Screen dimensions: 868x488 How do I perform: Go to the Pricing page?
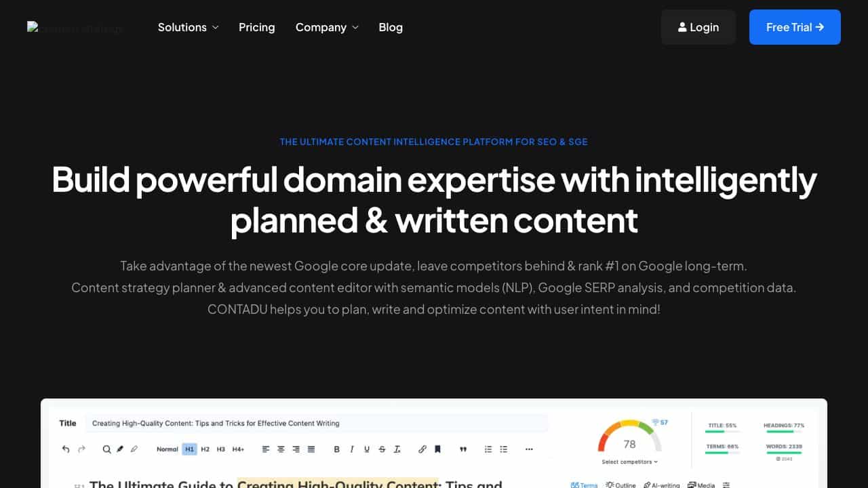[257, 27]
